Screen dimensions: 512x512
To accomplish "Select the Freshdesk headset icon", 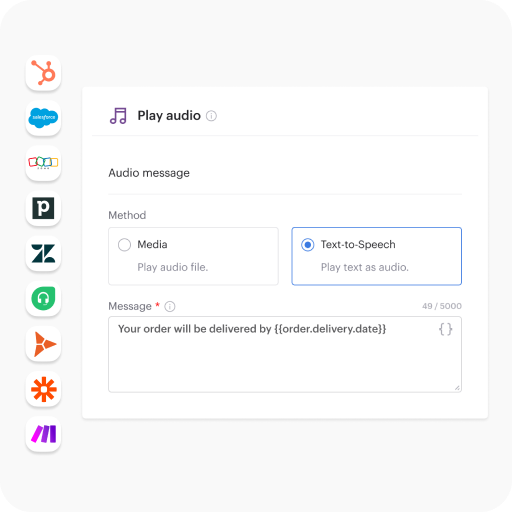I will point(43,298).
